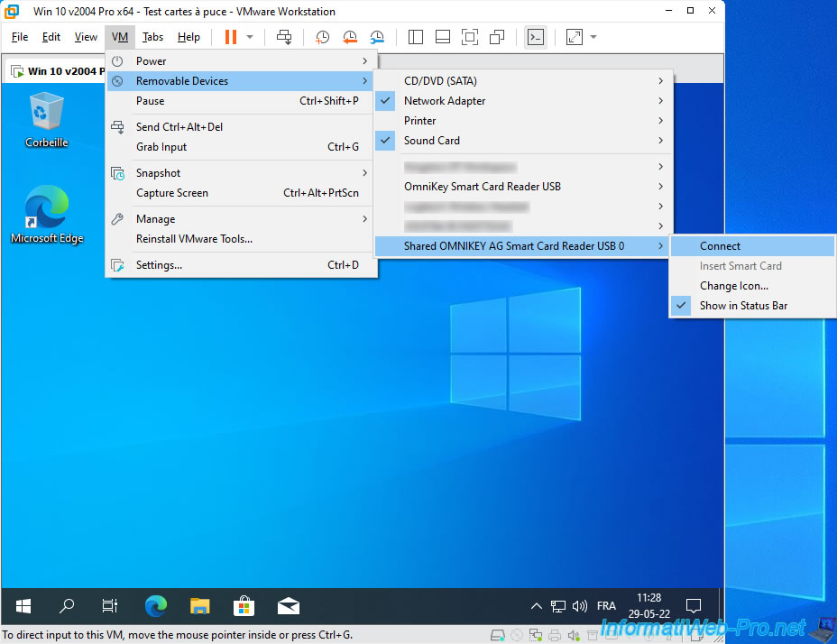Click Reinstall VMware Tools entry
The width and height of the screenshot is (837, 644).
[x=242, y=239]
